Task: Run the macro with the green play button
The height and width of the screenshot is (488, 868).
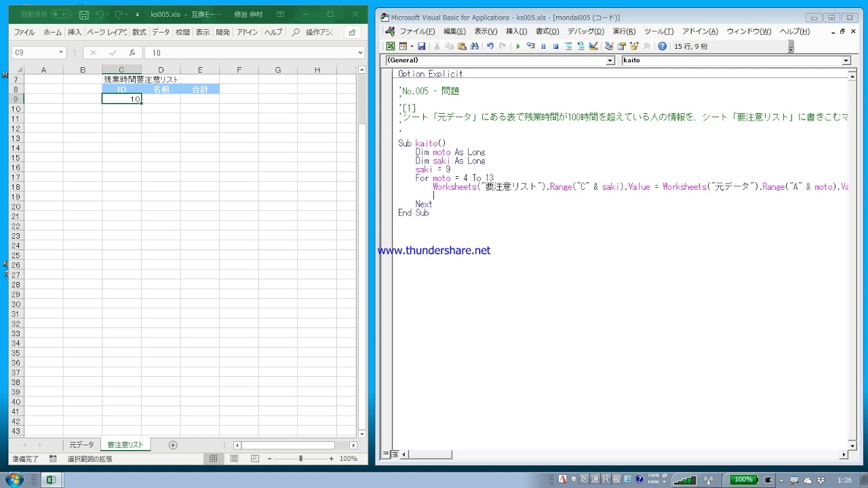Action: [518, 47]
